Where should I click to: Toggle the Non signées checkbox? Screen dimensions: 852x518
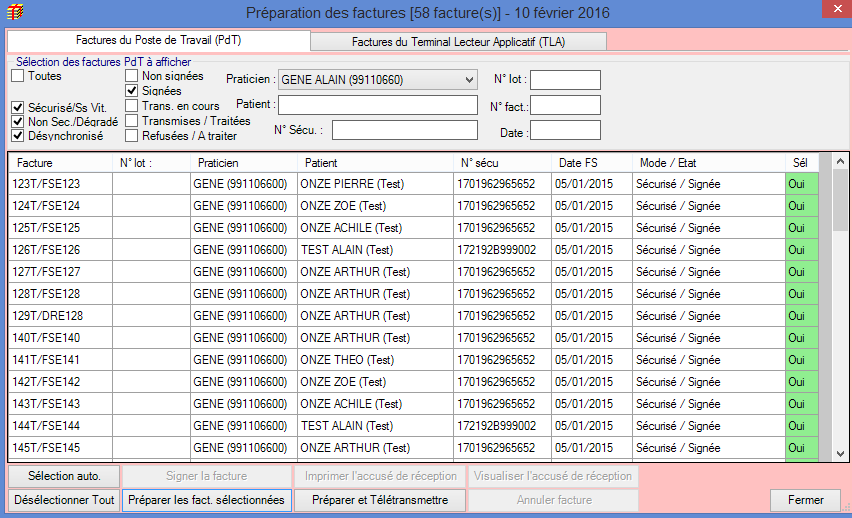click(x=132, y=76)
